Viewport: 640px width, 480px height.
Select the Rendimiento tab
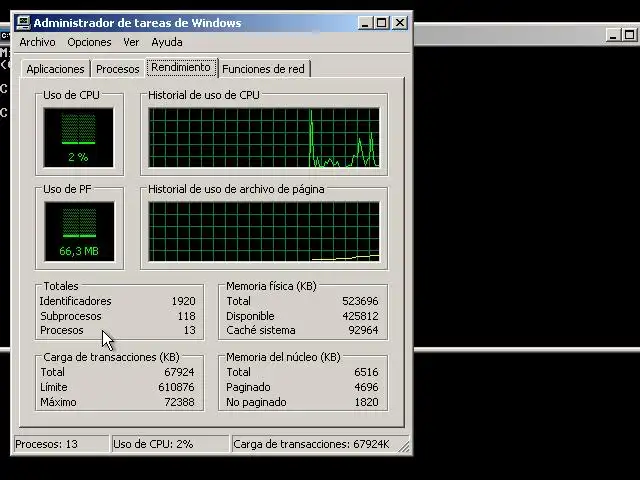coord(181,67)
